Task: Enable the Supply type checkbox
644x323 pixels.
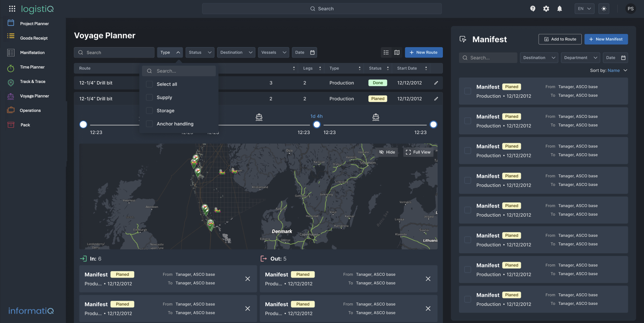Action: (x=149, y=97)
